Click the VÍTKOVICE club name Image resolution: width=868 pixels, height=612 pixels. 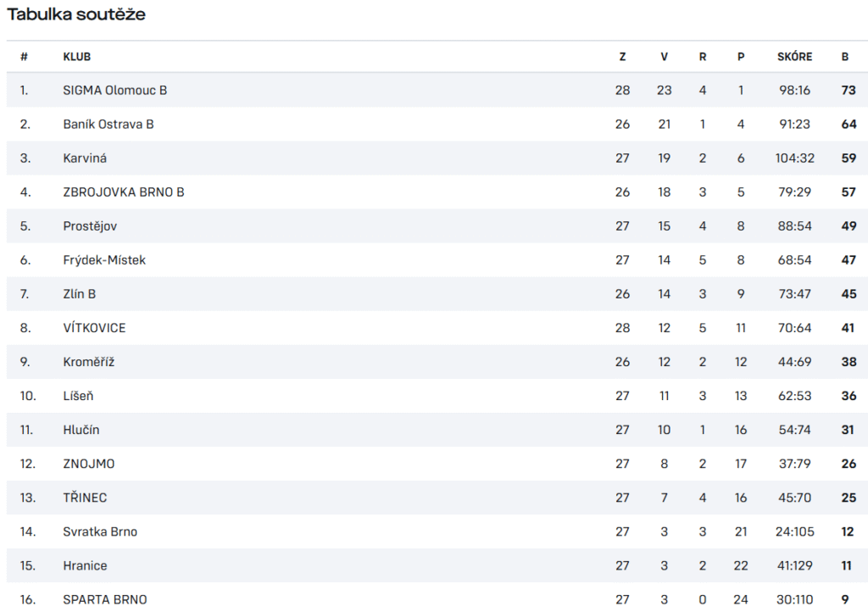[x=94, y=328]
